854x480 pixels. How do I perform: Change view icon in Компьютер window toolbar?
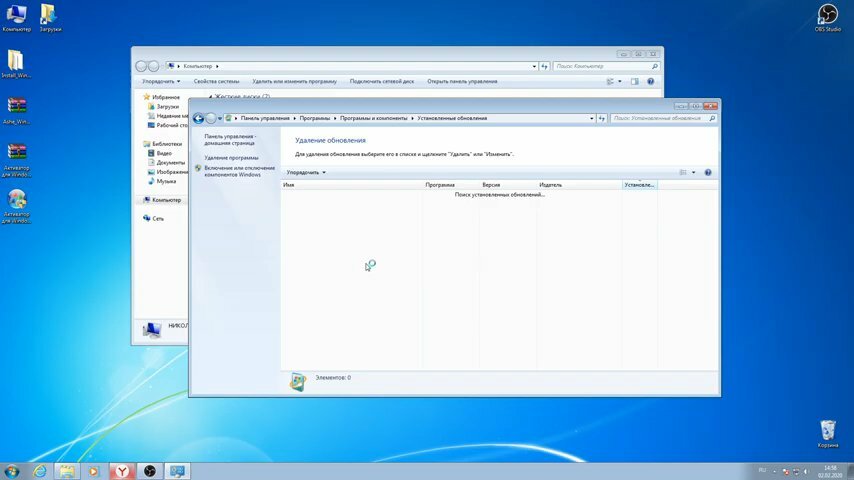pyautogui.click(x=610, y=81)
